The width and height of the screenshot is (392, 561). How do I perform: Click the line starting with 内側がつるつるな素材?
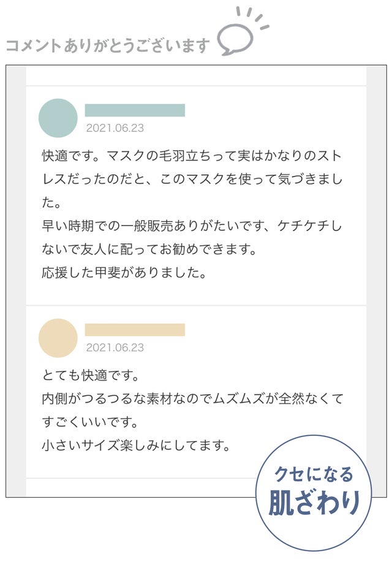coord(192,398)
